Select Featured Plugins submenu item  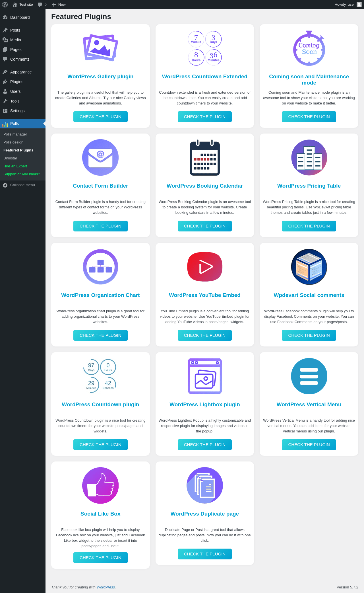click(18, 150)
